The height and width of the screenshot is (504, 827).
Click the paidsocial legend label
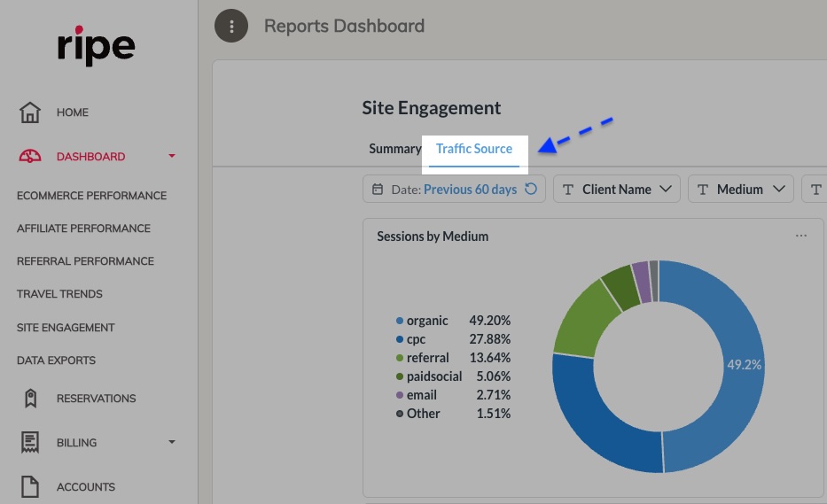tap(434, 376)
